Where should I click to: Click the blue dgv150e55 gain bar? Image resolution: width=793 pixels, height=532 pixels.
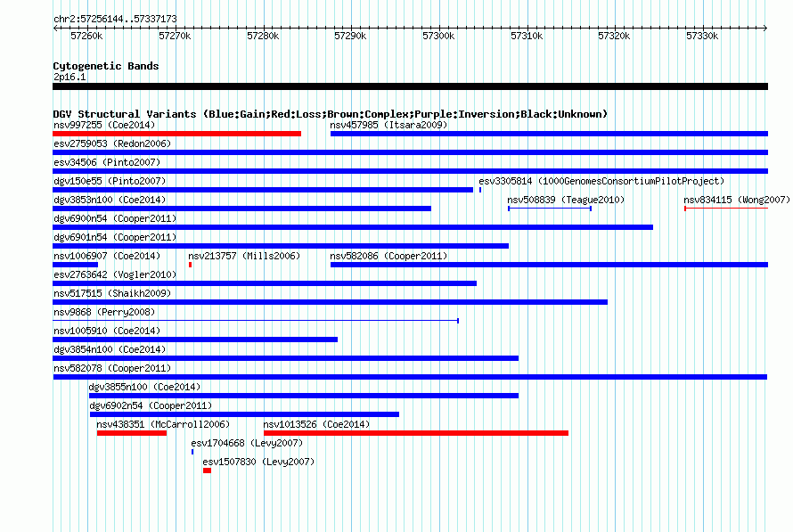tap(263, 190)
